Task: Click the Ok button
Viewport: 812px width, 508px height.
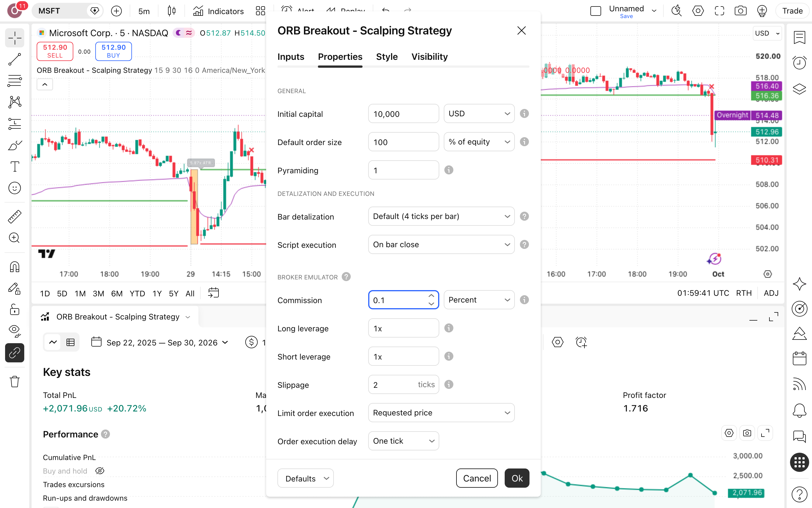Action: click(x=517, y=478)
